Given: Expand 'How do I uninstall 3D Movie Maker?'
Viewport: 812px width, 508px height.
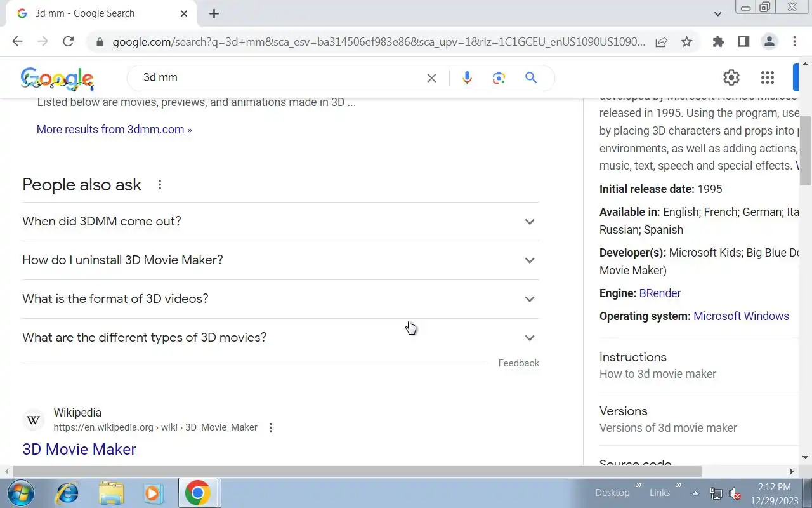Looking at the screenshot, I should [x=280, y=260].
